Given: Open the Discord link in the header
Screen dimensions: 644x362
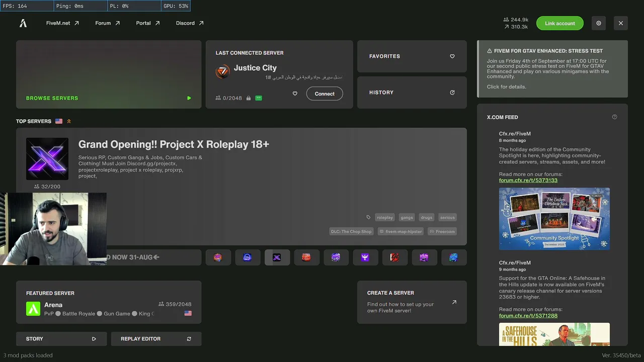Looking at the screenshot, I should (x=190, y=23).
